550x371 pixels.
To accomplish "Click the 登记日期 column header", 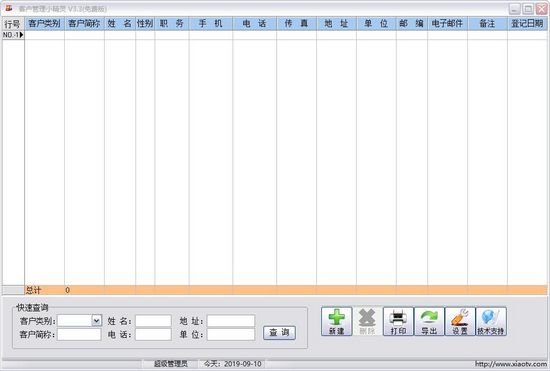I will point(527,23).
